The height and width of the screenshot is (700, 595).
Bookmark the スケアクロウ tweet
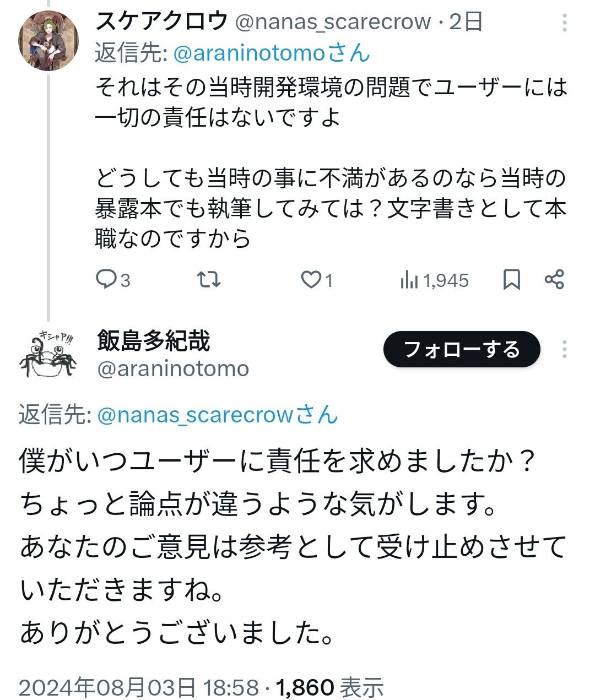511,280
